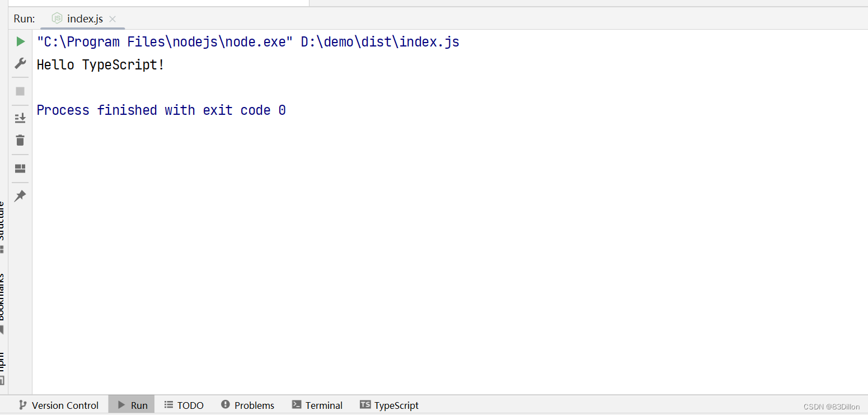Click the Node.js icon on the index.js tab
This screenshot has width=868, height=415.
pyautogui.click(x=57, y=18)
